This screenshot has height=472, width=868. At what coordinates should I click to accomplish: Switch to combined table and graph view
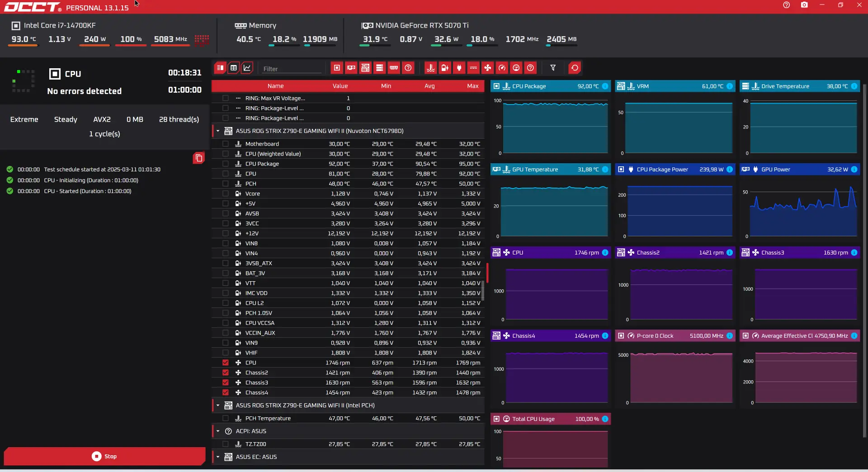tap(220, 68)
